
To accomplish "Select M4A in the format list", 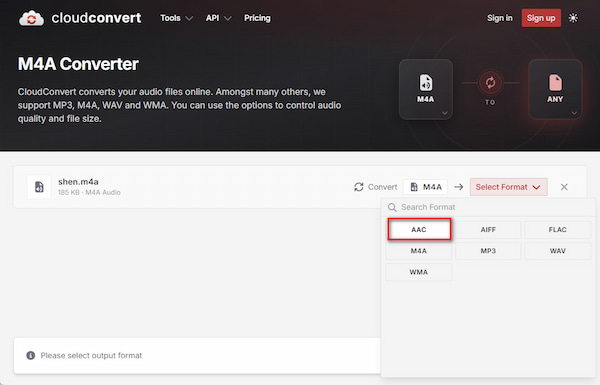I will (419, 251).
